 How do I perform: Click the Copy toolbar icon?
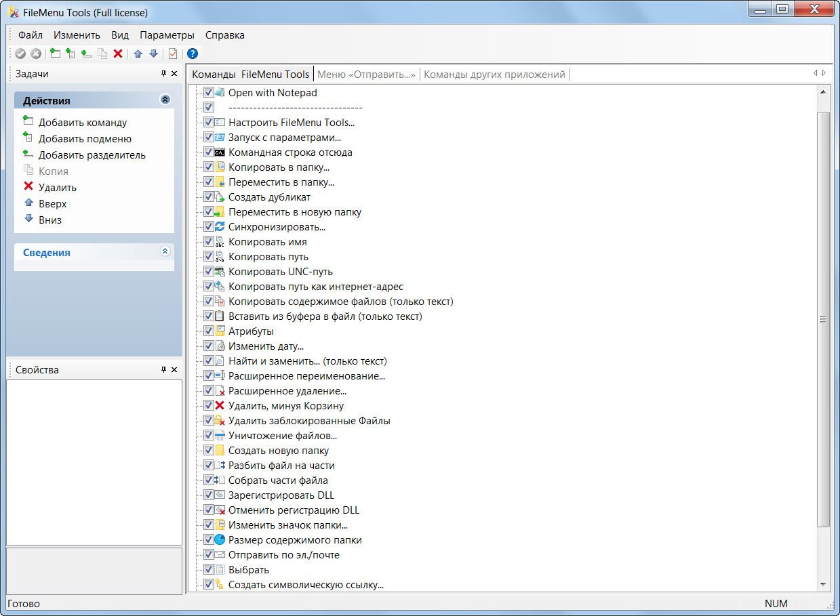102,54
